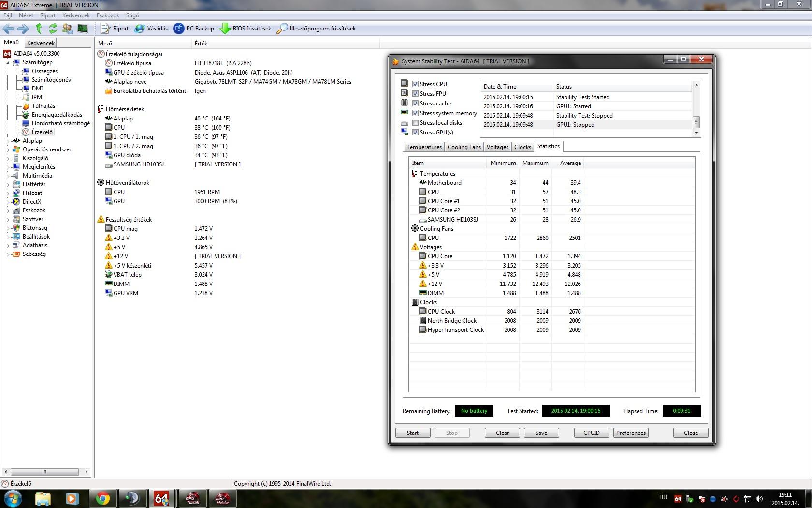Expand the Hálózat tree node
The height and width of the screenshot is (508, 812).
(x=8, y=194)
